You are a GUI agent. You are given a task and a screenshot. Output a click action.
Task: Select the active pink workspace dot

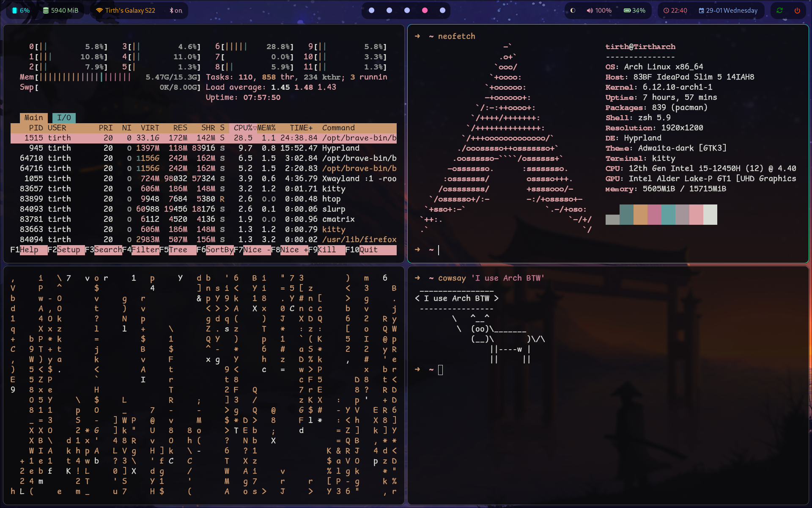click(x=425, y=11)
